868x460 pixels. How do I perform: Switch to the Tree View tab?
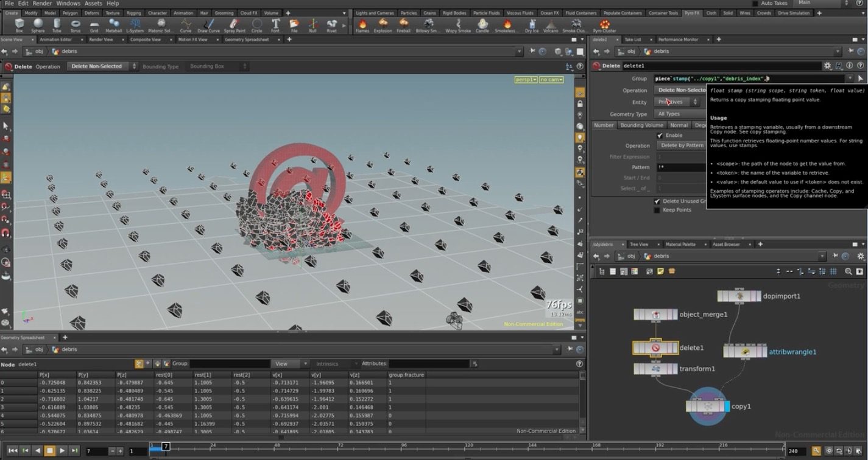pyautogui.click(x=639, y=244)
